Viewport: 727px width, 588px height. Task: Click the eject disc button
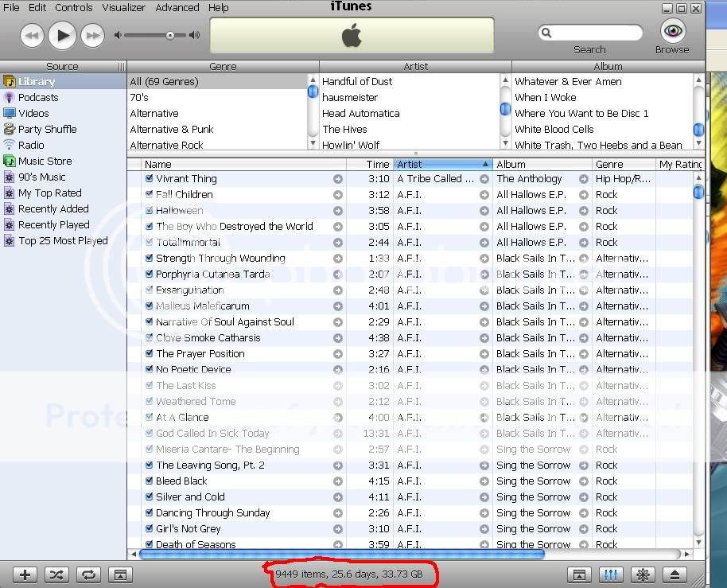(x=675, y=574)
